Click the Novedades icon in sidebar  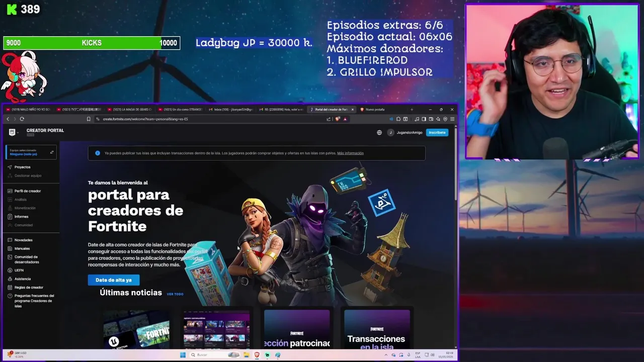[10, 240]
